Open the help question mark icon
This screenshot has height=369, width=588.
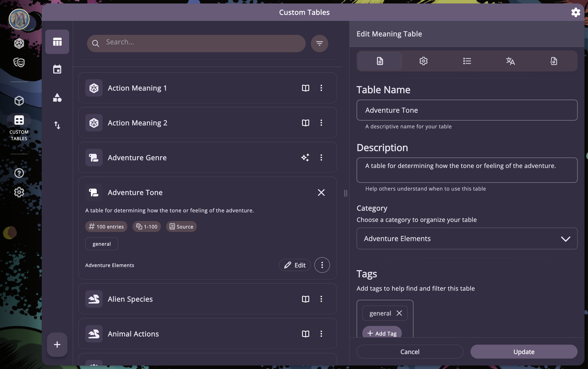click(19, 173)
